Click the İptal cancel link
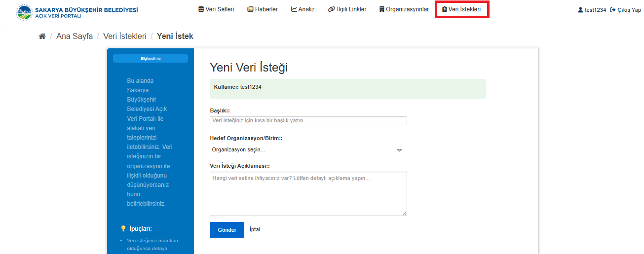 (255, 230)
